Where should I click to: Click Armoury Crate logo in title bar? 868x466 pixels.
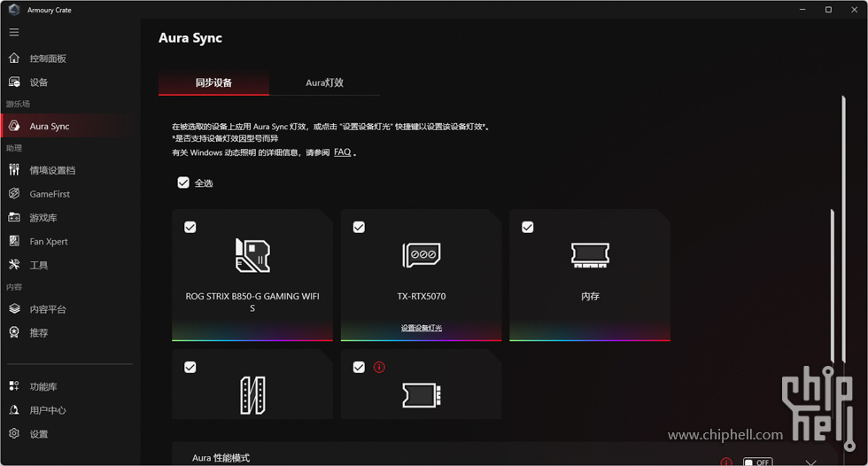coord(14,10)
